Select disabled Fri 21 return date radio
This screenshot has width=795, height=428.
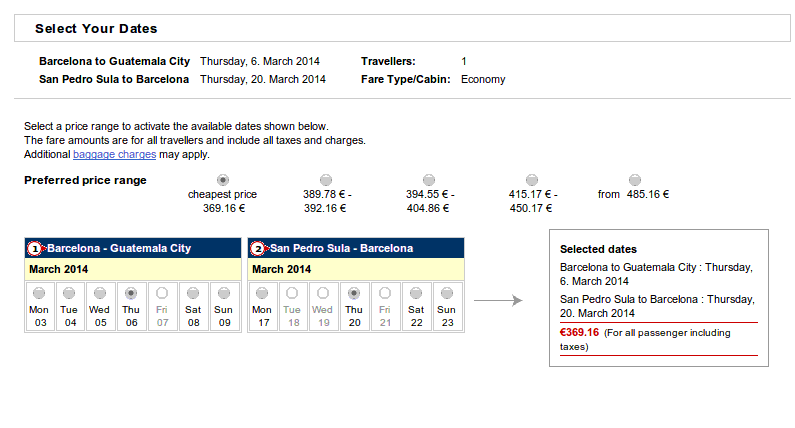pos(385,293)
